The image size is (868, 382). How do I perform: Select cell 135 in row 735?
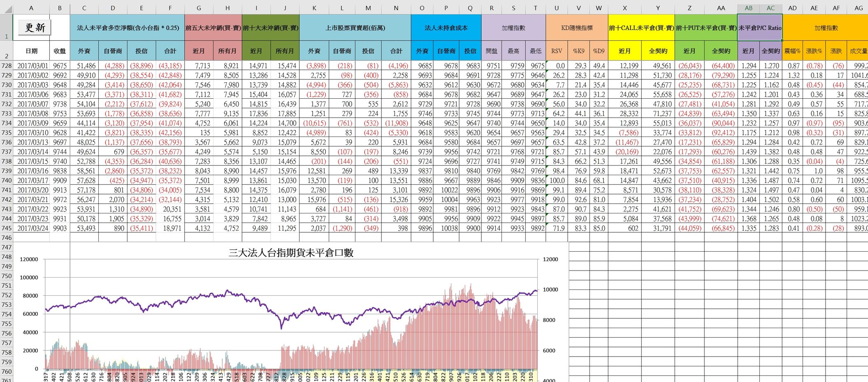[x=199, y=133]
